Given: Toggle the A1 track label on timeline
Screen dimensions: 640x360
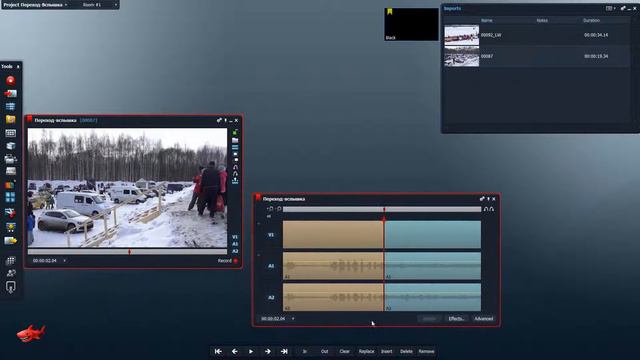Looking at the screenshot, I should tap(271, 266).
